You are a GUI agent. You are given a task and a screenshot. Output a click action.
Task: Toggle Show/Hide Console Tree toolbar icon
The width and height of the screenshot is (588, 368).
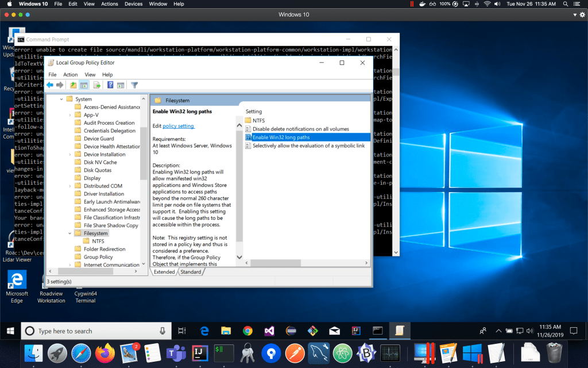(x=84, y=85)
